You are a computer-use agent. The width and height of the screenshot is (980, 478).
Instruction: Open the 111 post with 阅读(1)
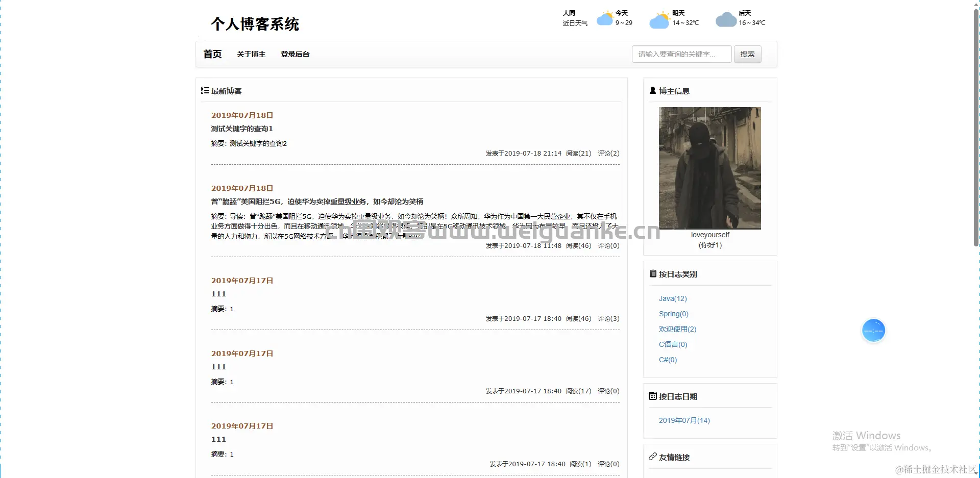point(218,439)
